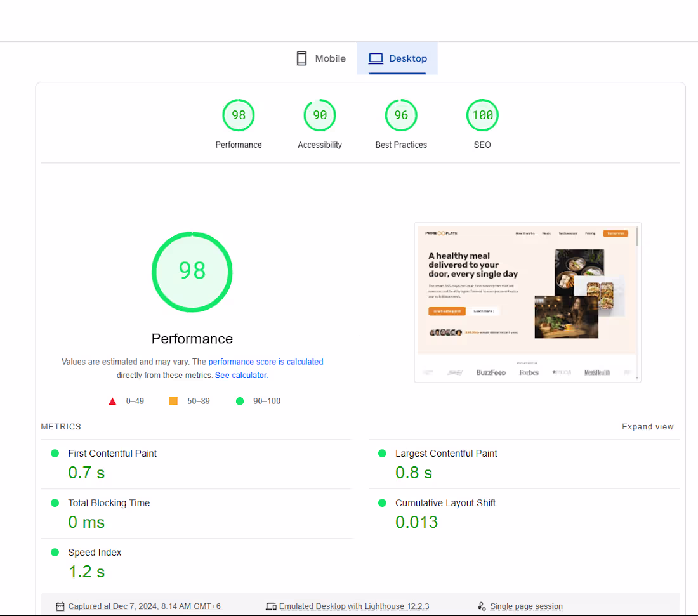Open 'performance score is calculated' link

pyautogui.click(x=266, y=362)
